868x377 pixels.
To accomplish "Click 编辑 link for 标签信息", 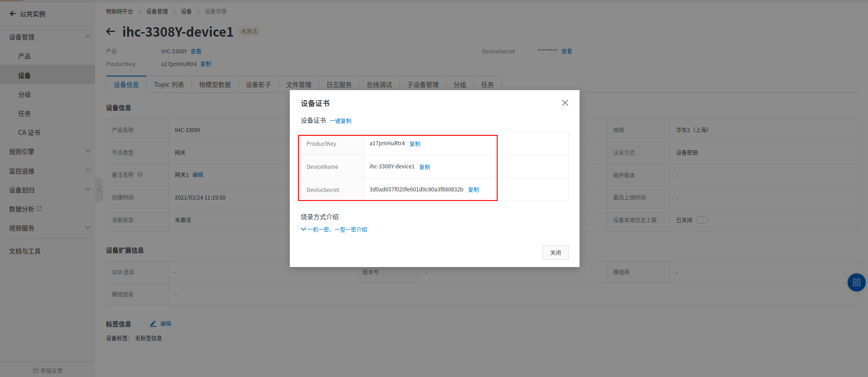I will [166, 324].
